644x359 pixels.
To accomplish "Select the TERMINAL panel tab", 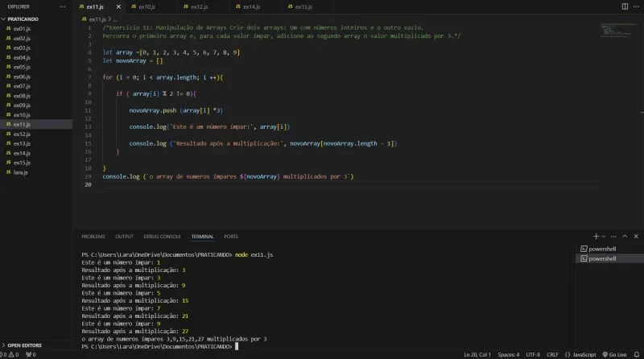I will click(202, 237).
